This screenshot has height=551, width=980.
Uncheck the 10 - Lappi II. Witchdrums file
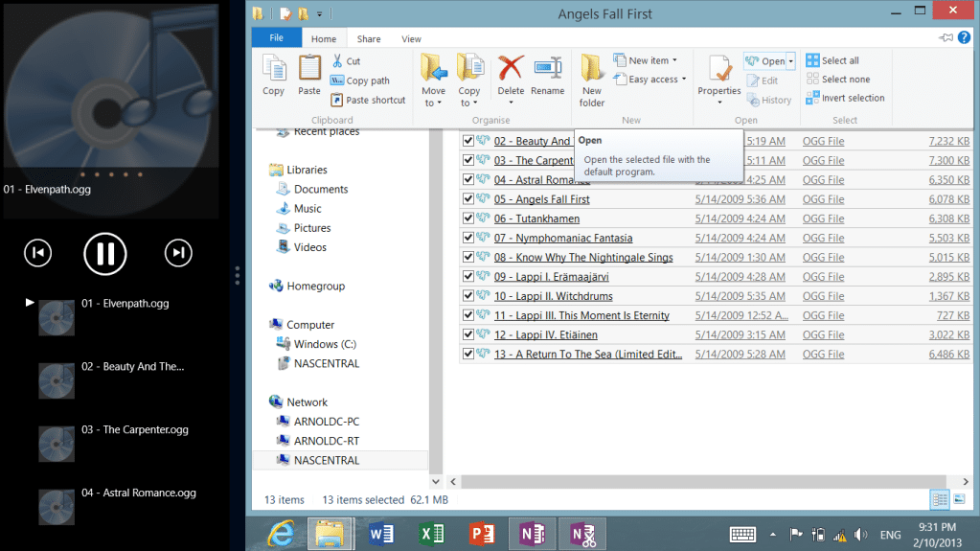coord(467,296)
